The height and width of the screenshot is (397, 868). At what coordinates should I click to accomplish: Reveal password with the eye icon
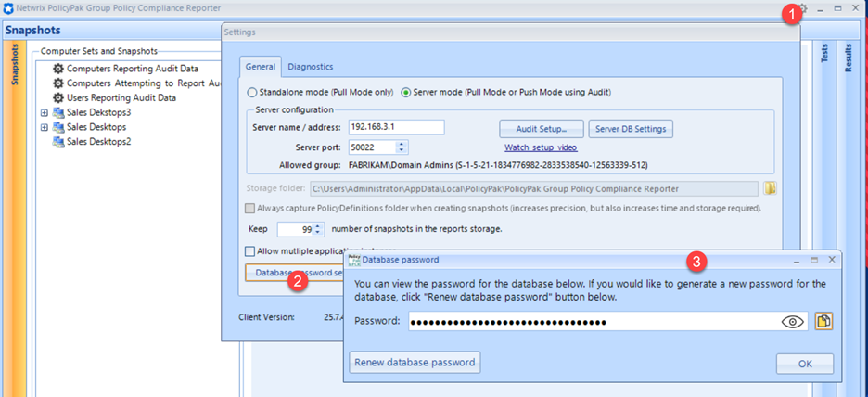point(792,321)
